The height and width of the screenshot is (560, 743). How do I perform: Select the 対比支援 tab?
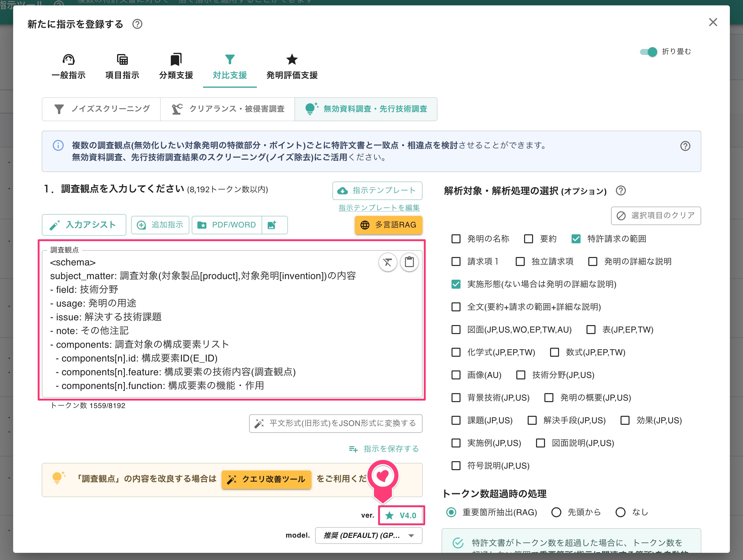[x=230, y=67]
